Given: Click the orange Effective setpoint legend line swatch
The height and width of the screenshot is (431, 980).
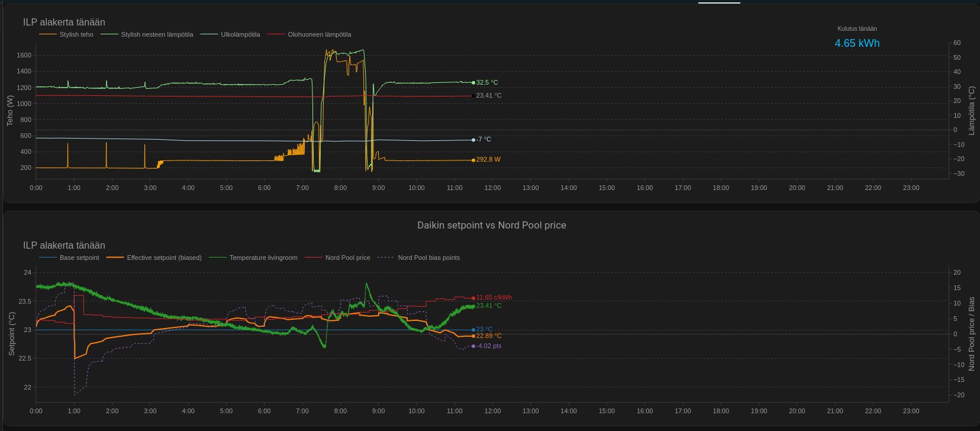Looking at the screenshot, I should pyautogui.click(x=115, y=258).
